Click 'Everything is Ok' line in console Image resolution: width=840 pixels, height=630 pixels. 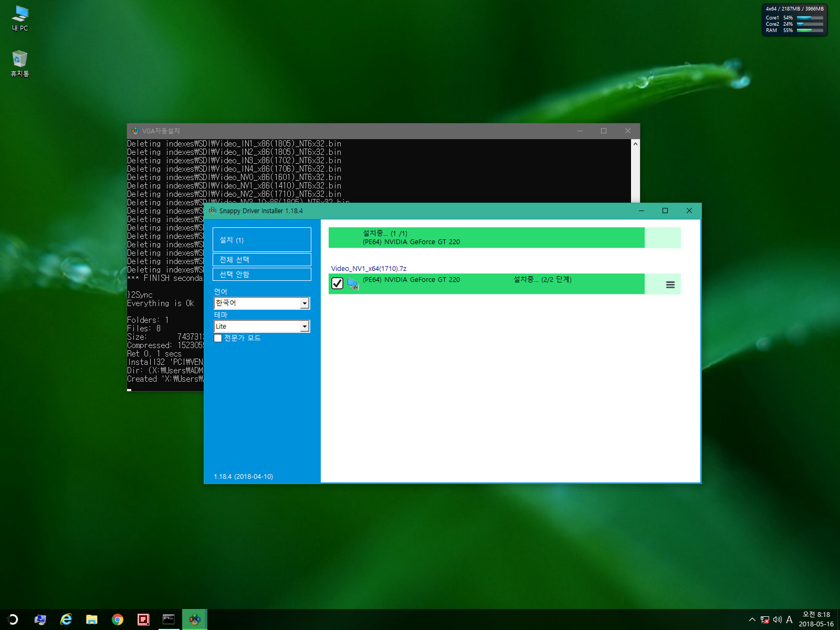click(161, 303)
